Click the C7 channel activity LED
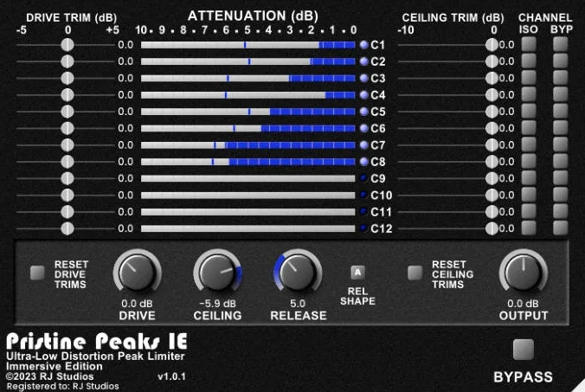The width and height of the screenshot is (585, 392). tap(363, 145)
